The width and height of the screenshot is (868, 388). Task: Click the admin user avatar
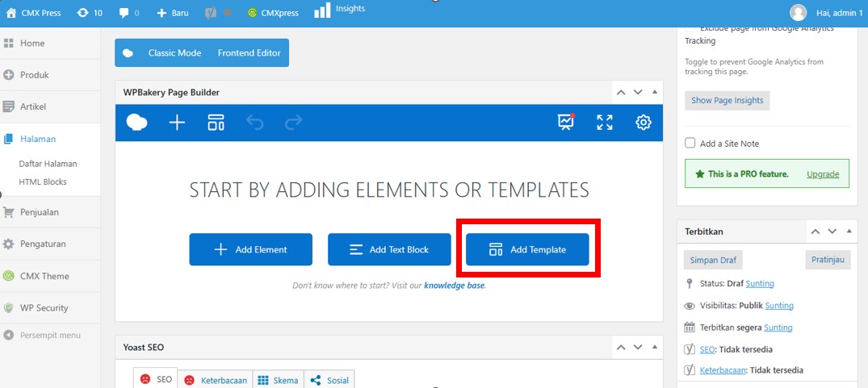click(x=799, y=12)
